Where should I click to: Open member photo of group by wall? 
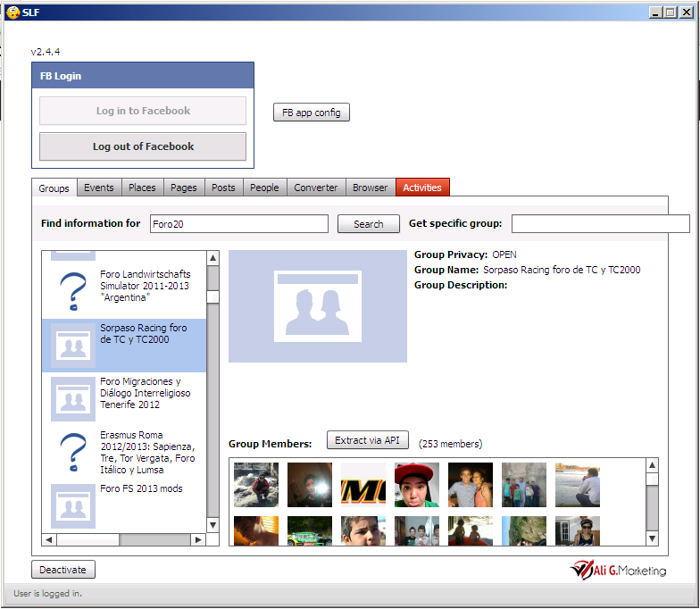coord(524,485)
